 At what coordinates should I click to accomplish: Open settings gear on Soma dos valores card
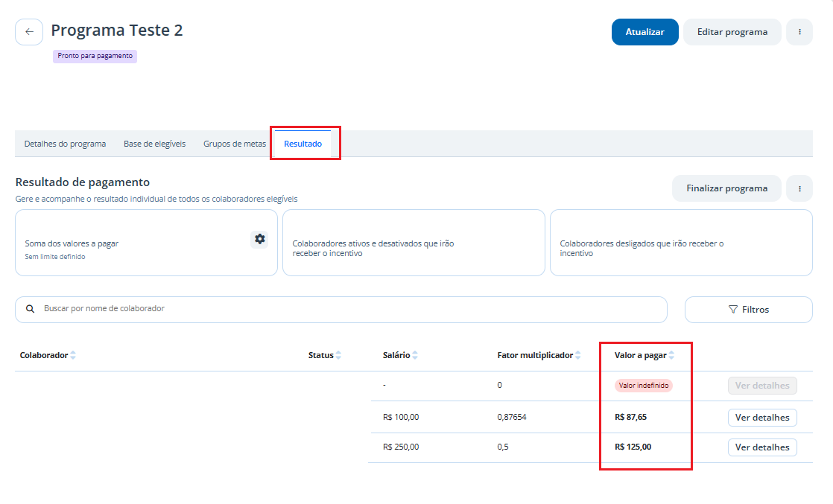[x=259, y=239]
